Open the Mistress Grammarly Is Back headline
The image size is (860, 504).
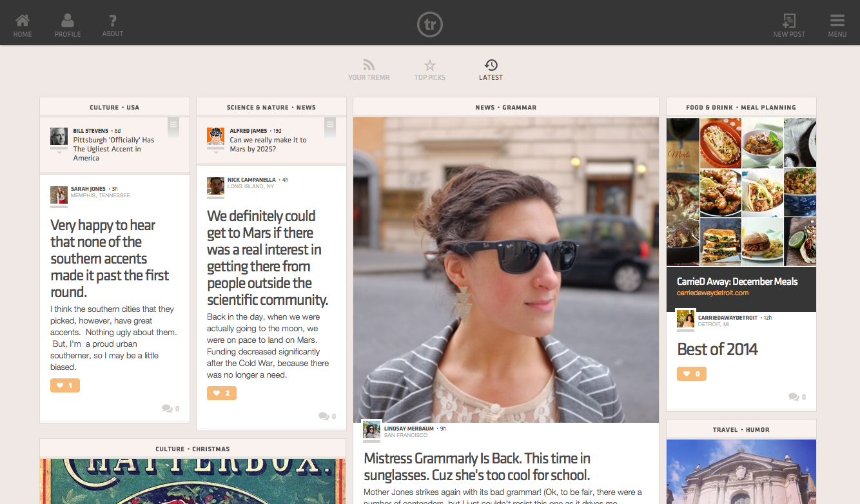click(477, 467)
